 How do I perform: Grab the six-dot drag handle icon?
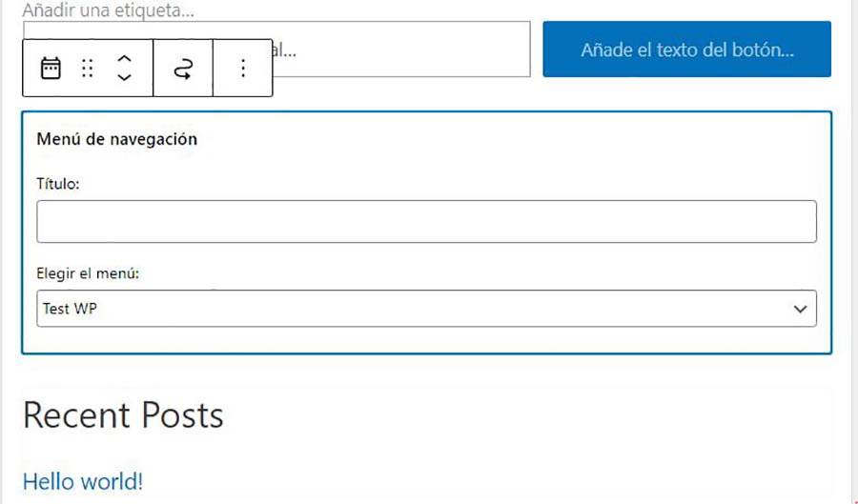(x=88, y=69)
